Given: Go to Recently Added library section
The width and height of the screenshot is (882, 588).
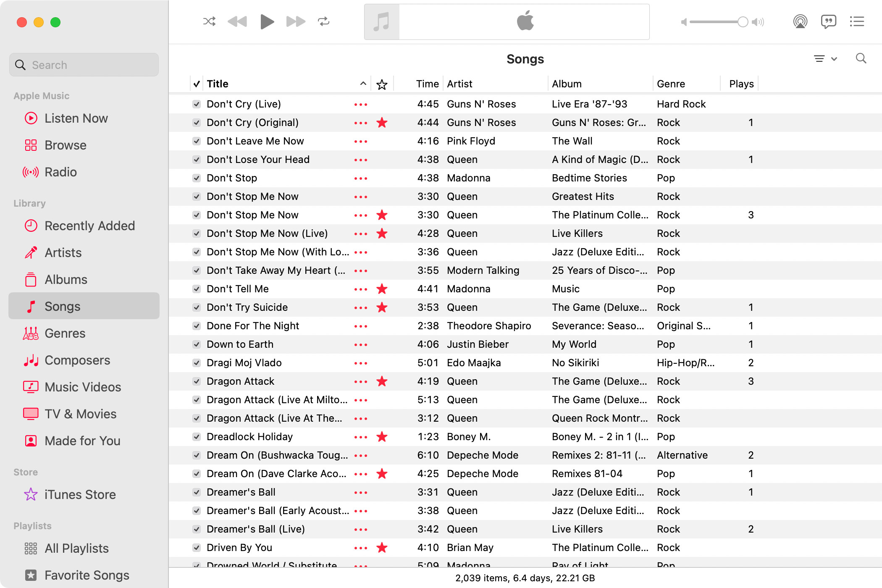Looking at the screenshot, I should click(89, 226).
